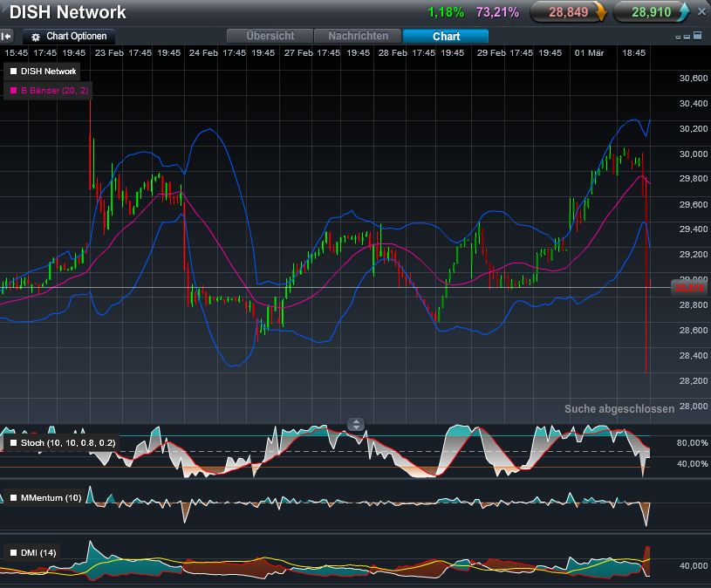Click the 80,00% stochastic axis label
Viewport: 711px width, 588px height.
click(692, 443)
